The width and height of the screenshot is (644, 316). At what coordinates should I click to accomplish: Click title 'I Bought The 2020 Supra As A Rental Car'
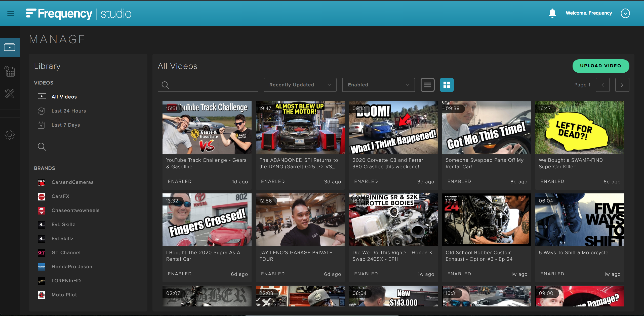click(203, 256)
